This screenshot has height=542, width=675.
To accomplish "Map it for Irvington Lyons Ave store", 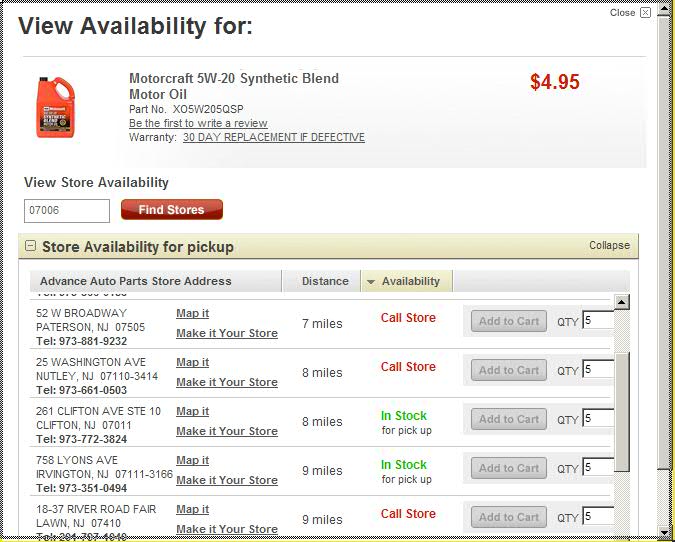I will click(x=192, y=460).
